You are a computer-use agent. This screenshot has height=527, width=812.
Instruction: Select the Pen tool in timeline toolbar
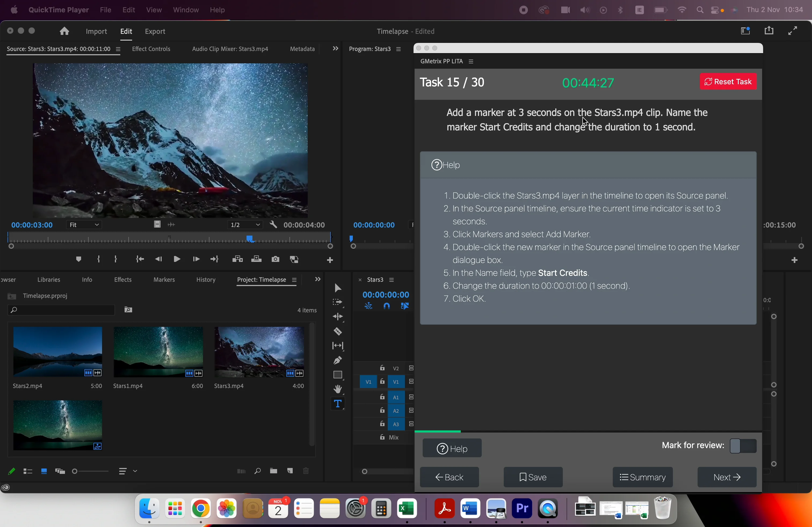coord(338,360)
